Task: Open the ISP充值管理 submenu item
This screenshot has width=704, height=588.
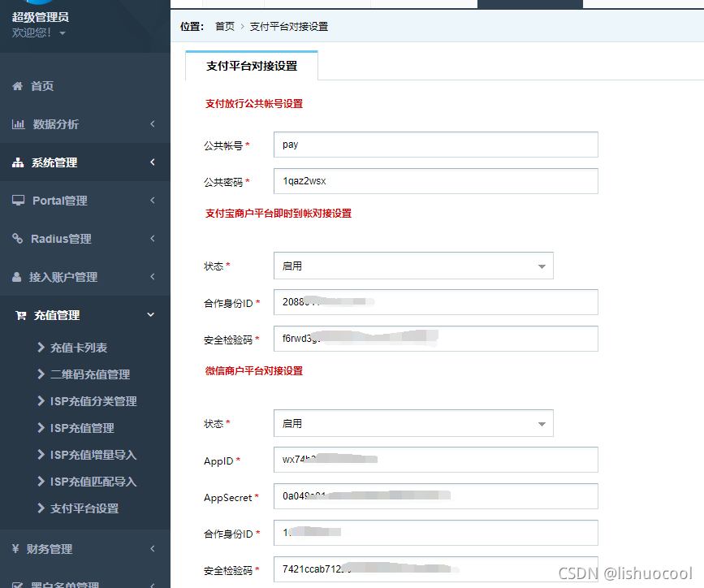Action: point(82,428)
